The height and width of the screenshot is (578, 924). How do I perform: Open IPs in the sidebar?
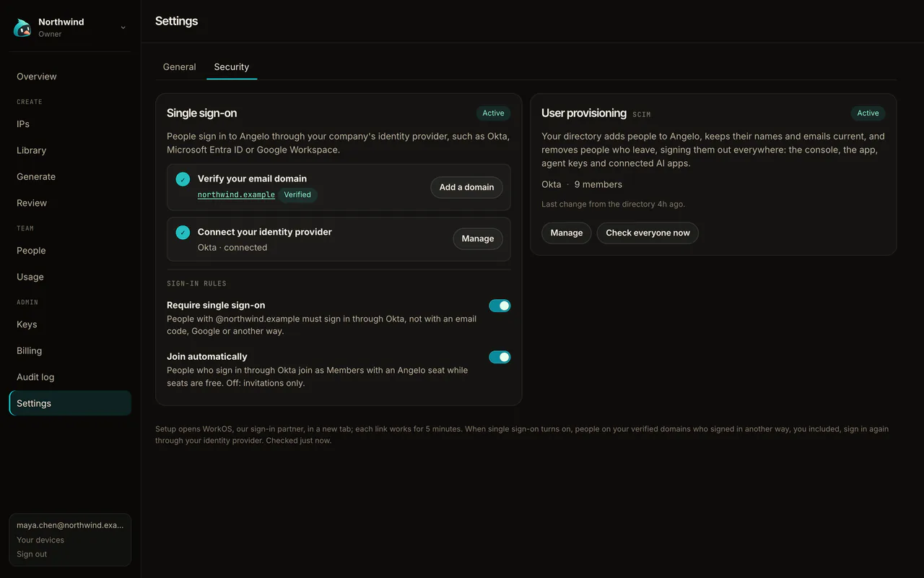pos(70,124)
